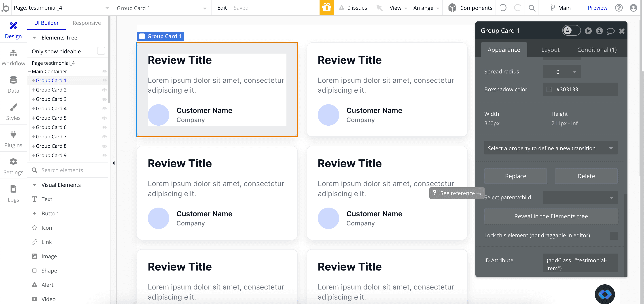Open the Spread radius dropdown
644x304 pixels.
tap(561, 72)
